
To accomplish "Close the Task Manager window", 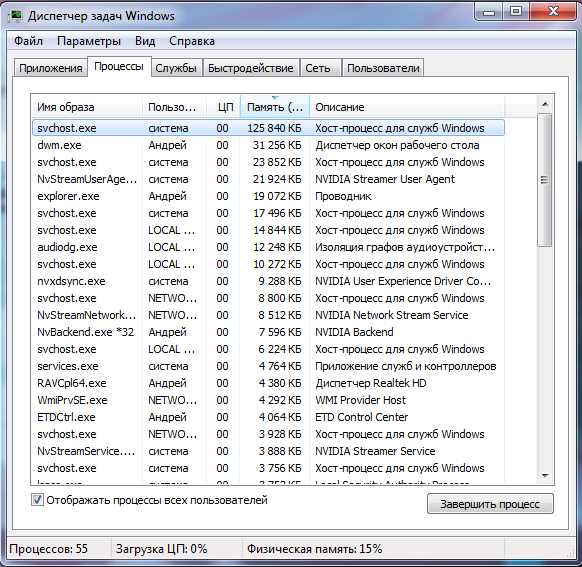I will coord(553,12).
